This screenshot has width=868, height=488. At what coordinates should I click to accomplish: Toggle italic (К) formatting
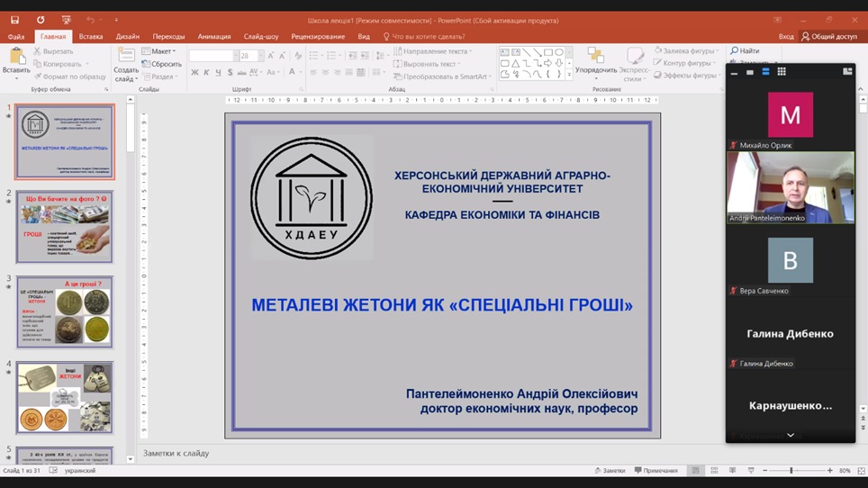(206, 73)
